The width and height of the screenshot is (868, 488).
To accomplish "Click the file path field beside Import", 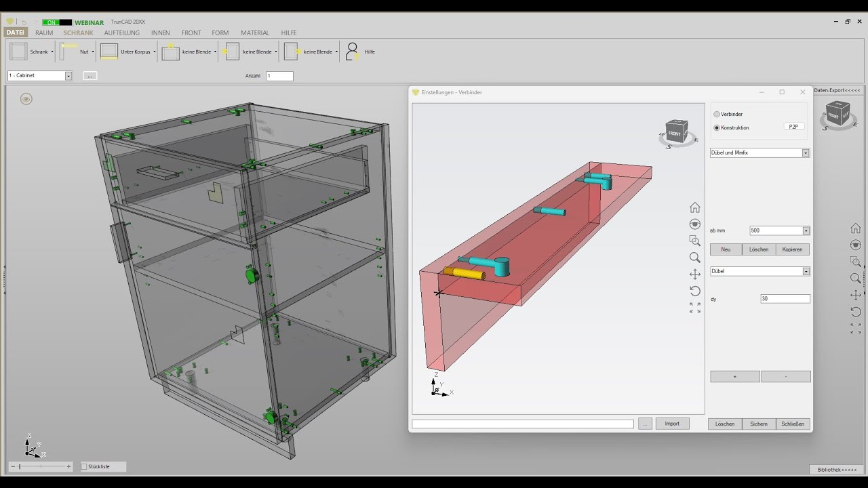I will [523, 424].
